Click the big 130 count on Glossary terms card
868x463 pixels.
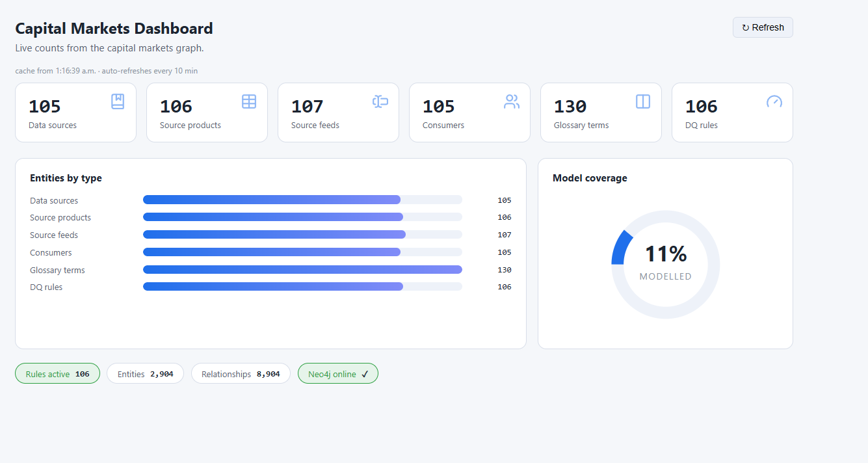click(570, 107)
